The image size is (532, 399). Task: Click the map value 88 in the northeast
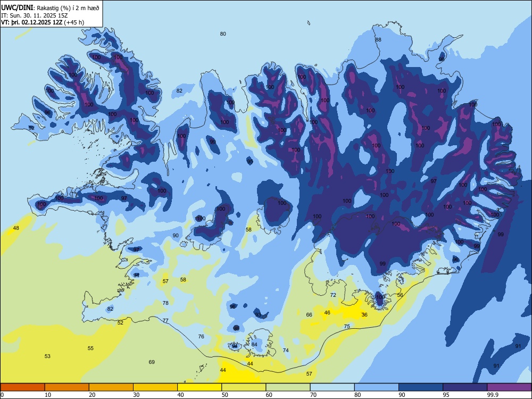coord(378,40)
